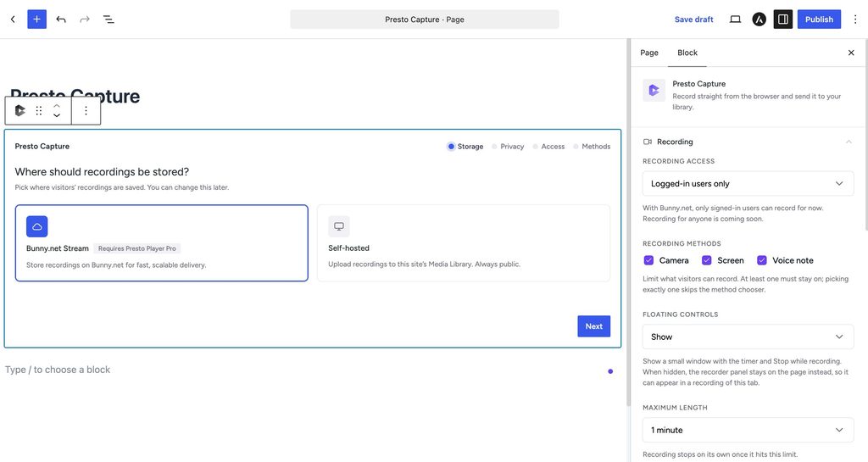This screenshot has width=868, height=462.
Task: Click the editor vertical scrollbar
Action: pyautogui.click(x=628, y=221)
